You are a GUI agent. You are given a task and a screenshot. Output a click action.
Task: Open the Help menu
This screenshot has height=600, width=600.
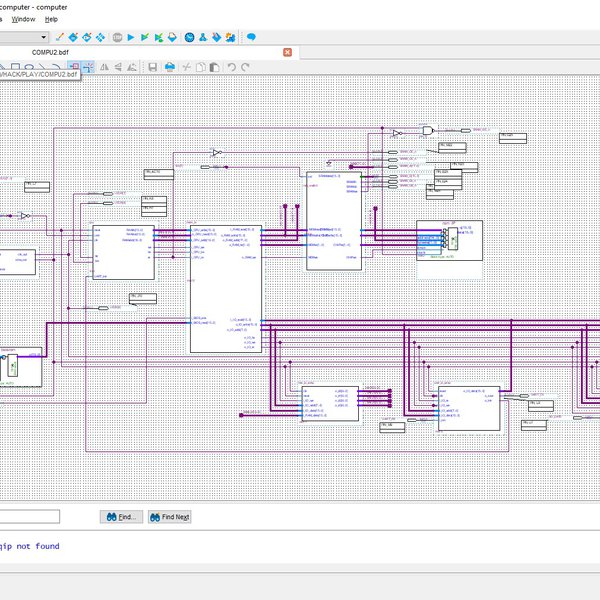click(x=51, y=19)
